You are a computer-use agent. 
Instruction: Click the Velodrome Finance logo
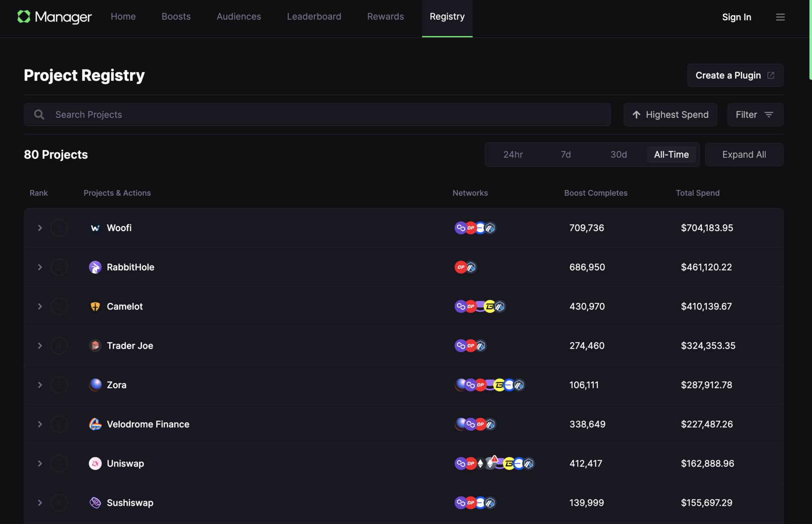click(x=95, y=424)
